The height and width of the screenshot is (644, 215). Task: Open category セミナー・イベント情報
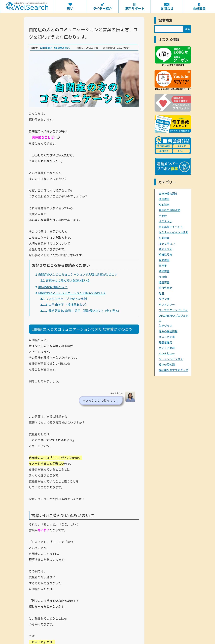pyautogui.click(x=173, y=233)
